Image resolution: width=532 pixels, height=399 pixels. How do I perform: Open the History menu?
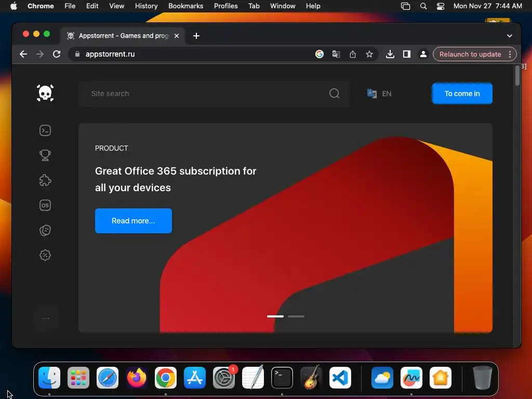click(146, 6)
